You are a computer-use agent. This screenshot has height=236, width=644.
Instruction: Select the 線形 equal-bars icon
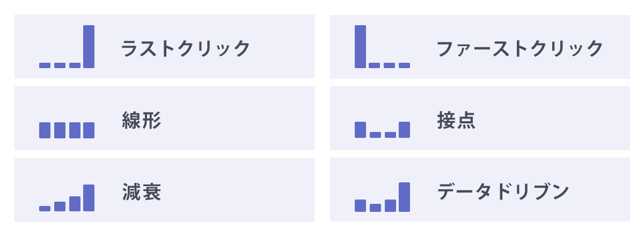click(x=67, y=130)
